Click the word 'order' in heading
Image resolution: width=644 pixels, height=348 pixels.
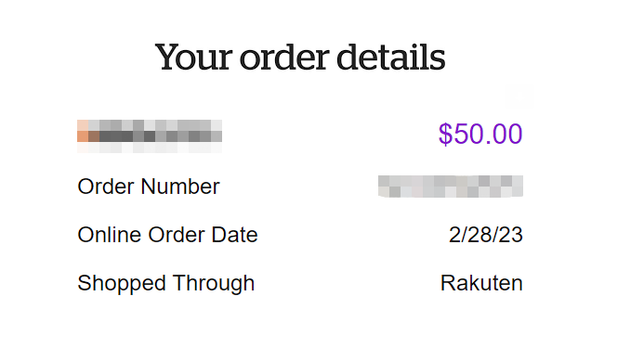click(x=284, y=58)
